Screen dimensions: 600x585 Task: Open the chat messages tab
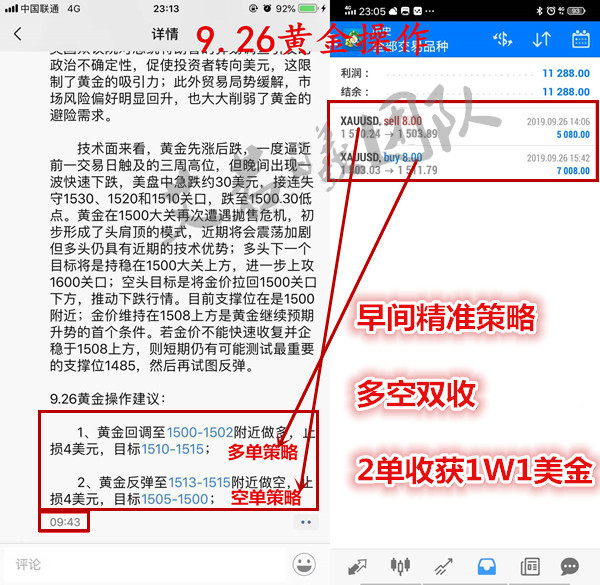tap(570, 566)
